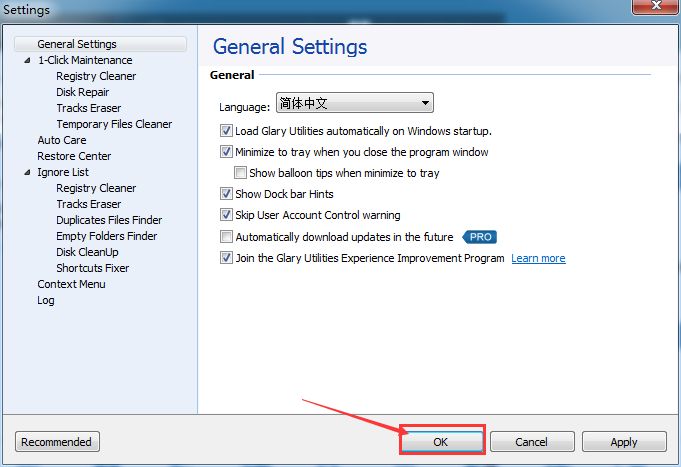Click the Apply button
This screenshot has width=681, height=467.
tap(624, 441)
